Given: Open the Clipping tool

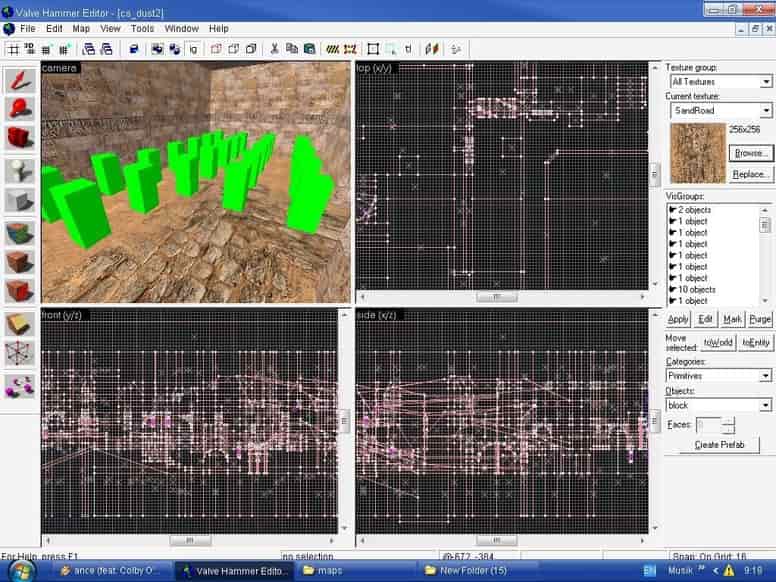Looking at the screenshot, I should coord(20,324).
